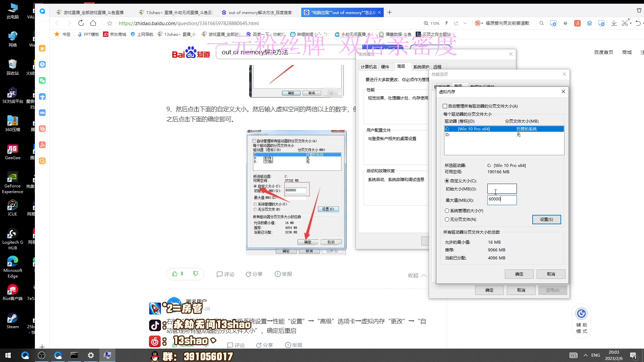The width and height of the screenshot is (644, 362).
Task: Confirm virtual memory dialog with 确定
Action: [519, 274]
